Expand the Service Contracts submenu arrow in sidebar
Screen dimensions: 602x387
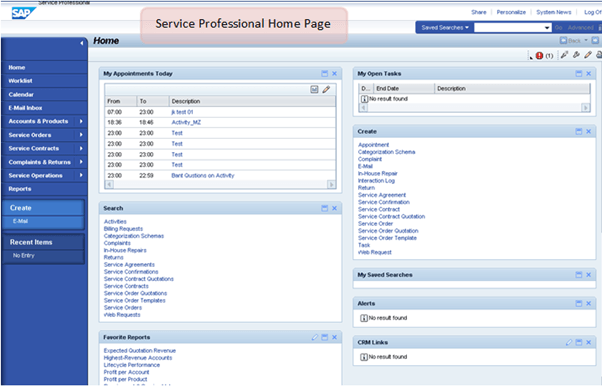tap(81, 148)
